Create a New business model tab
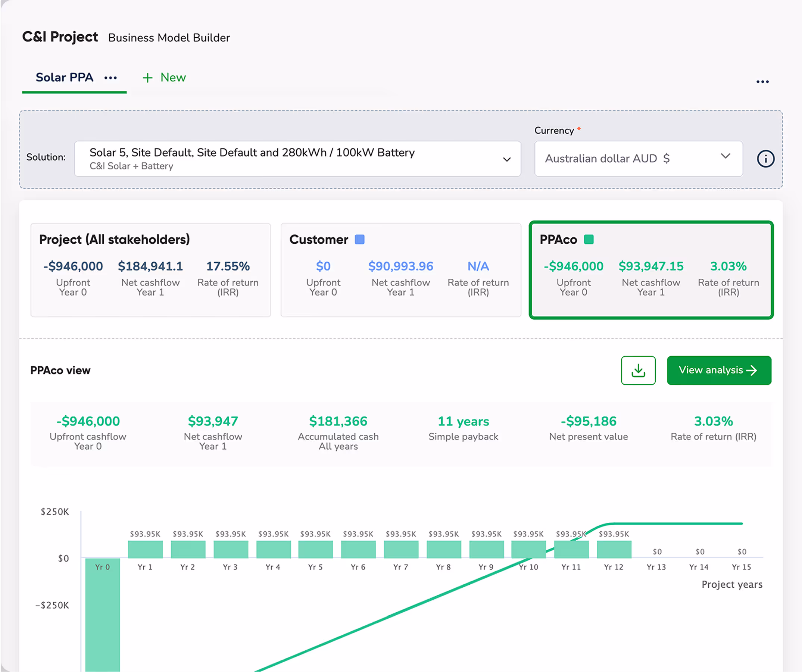Image resolution: width=802 pixels, height=672 pixels. (164, 78)
